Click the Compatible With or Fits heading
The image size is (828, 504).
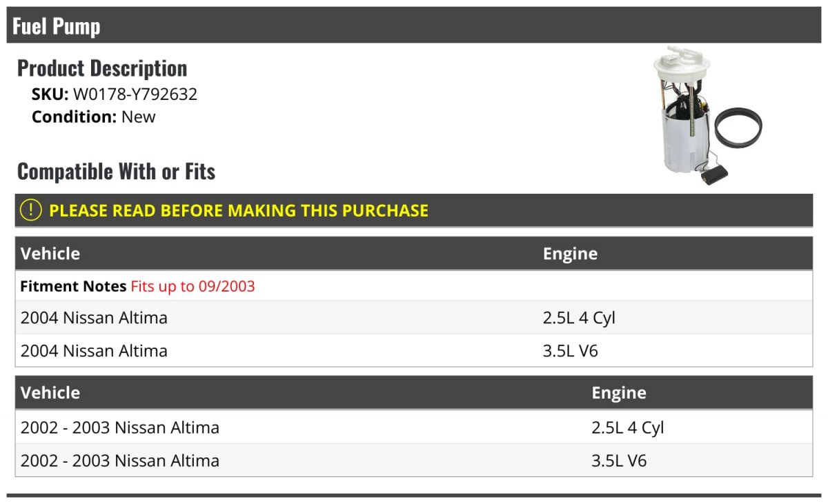click(x=116, y=171)
